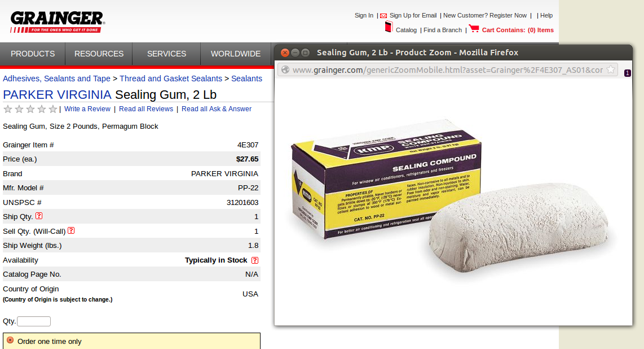Bookmark page with the star icon

coord(611,69)
